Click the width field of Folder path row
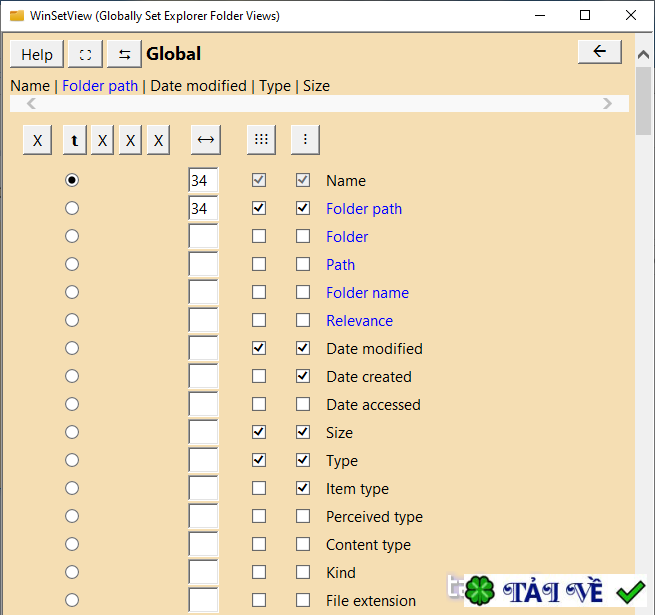Screen dimensions: 655x615 pyautogui.click(x=203, y=208)
